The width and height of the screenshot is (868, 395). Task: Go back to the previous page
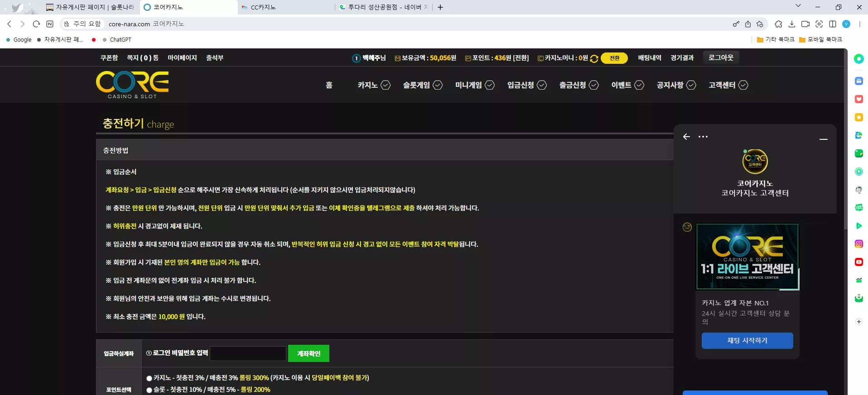pyautogui.click(x=9, y=24)
